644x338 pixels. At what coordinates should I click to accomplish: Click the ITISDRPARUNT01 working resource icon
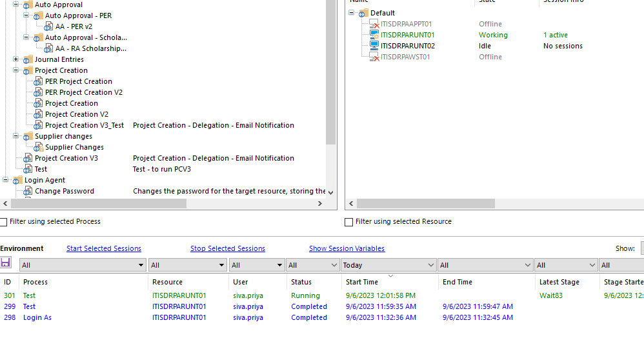(374, 35)
